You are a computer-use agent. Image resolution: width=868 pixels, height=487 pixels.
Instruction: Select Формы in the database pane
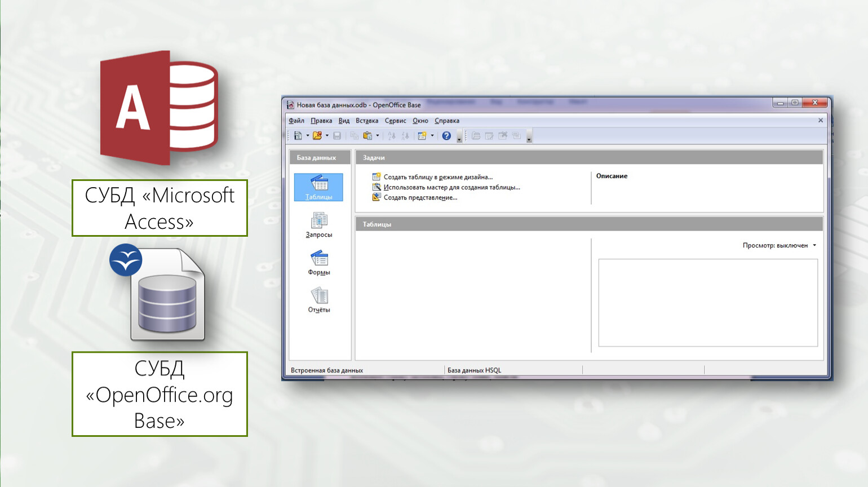(x=318, y=263)
